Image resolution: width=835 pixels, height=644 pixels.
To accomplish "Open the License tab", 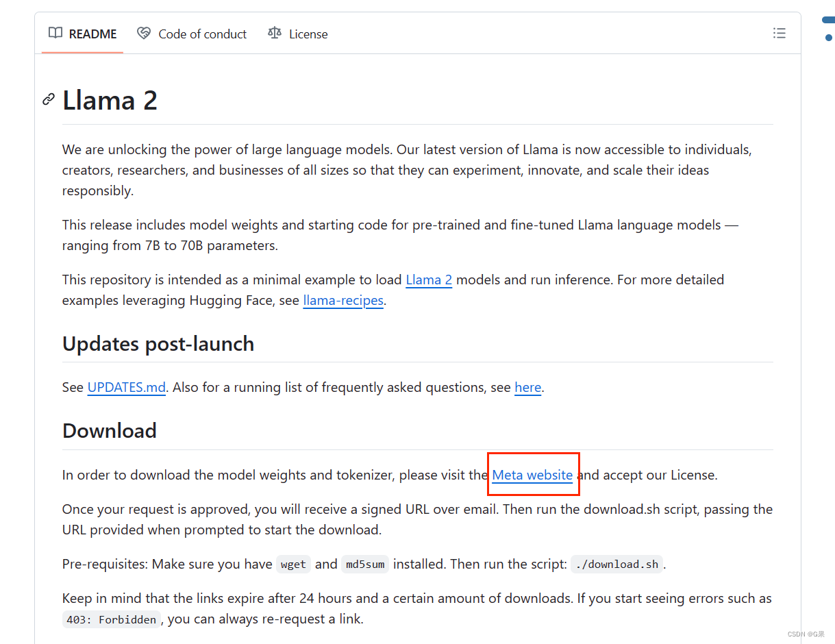I will pyautogui.click(x=298, y=34).
